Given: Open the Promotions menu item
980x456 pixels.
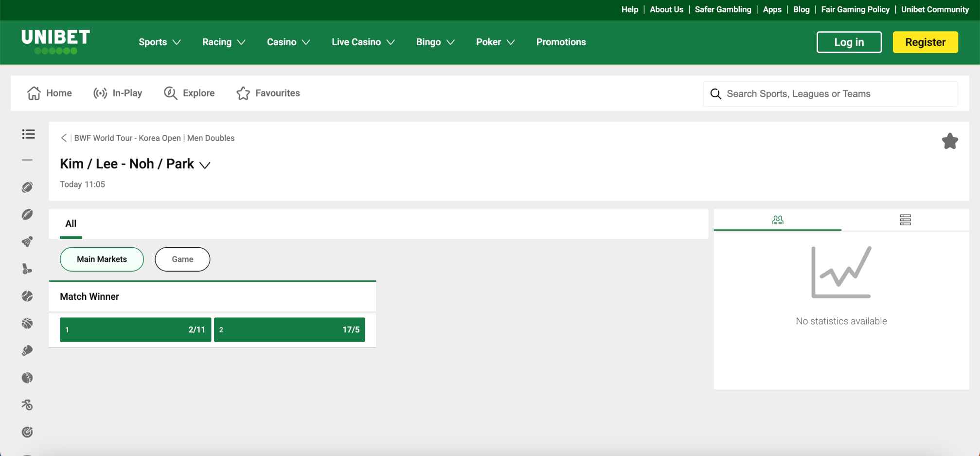Looking at the screenshot, I should point(560,42).
